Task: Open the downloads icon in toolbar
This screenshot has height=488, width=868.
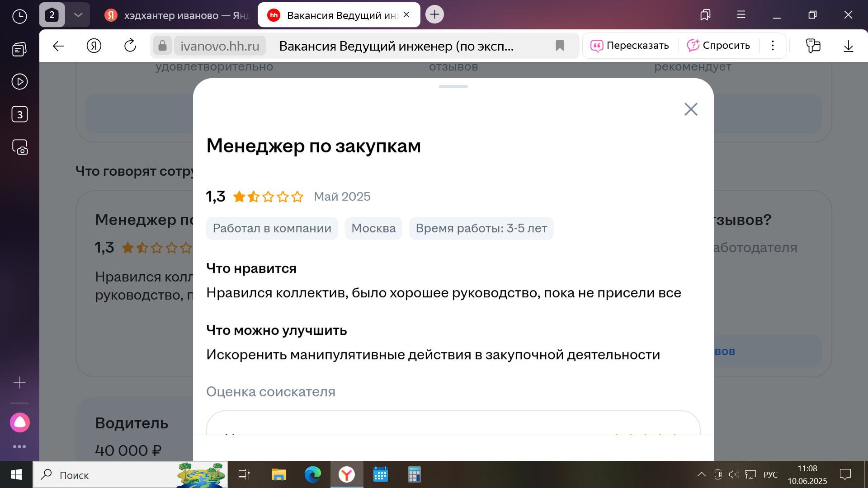Action: pos(848,46)
